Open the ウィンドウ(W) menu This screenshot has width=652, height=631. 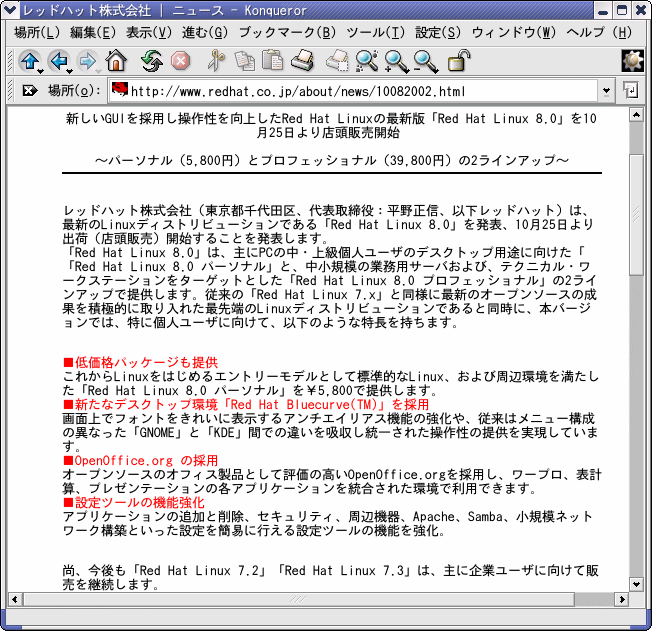coord(514,32)
